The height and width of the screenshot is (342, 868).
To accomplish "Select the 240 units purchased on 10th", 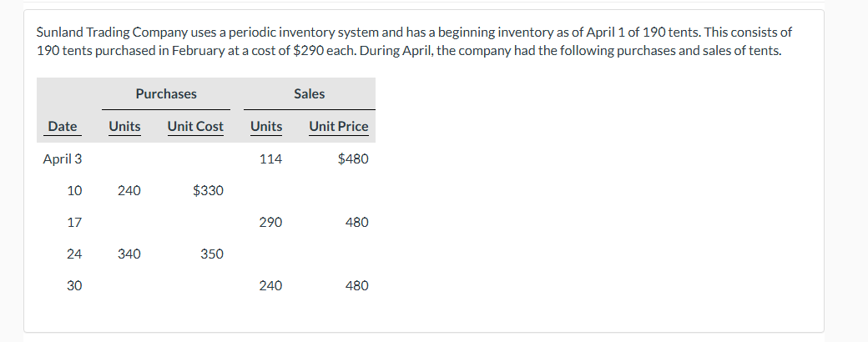I will tap(129, 191).
